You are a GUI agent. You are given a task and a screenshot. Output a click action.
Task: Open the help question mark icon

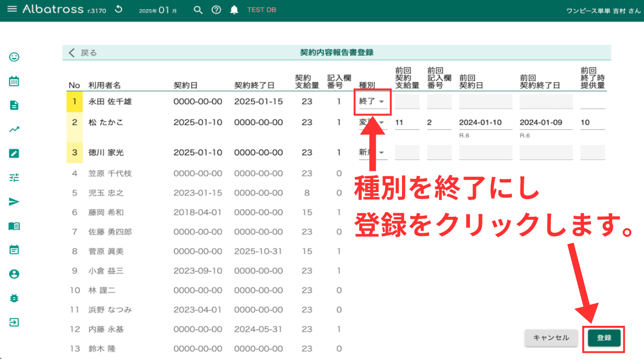tap(216, 10)
